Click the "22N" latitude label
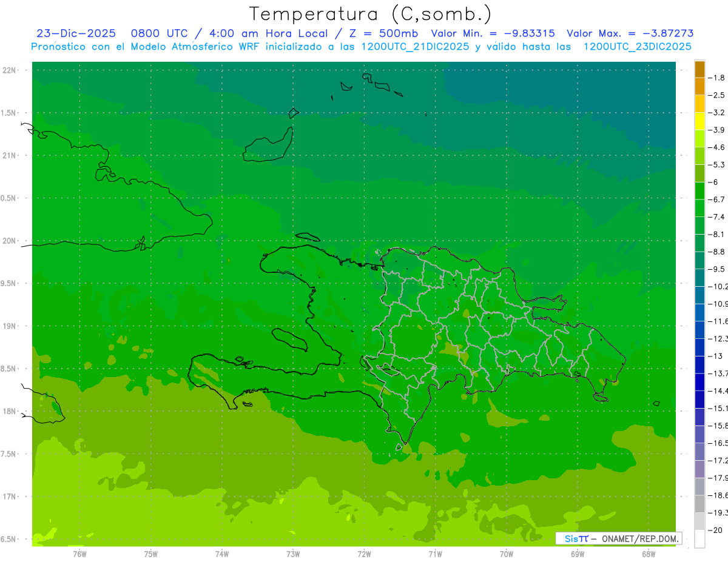 click(x=10, y=70)
